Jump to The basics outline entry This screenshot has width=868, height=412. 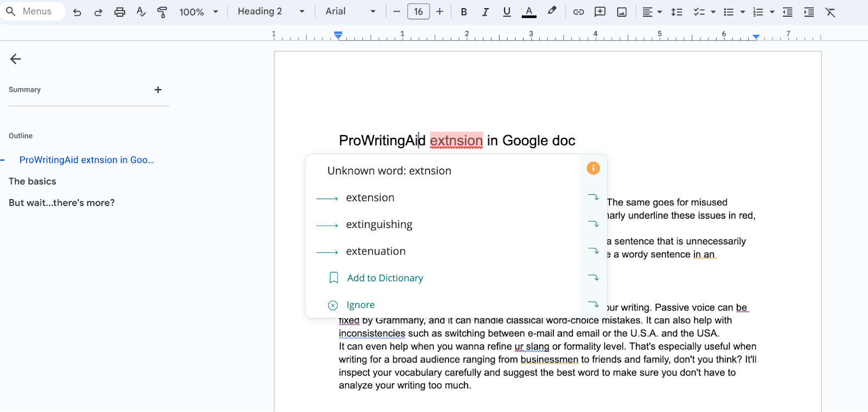click(33, 181)
